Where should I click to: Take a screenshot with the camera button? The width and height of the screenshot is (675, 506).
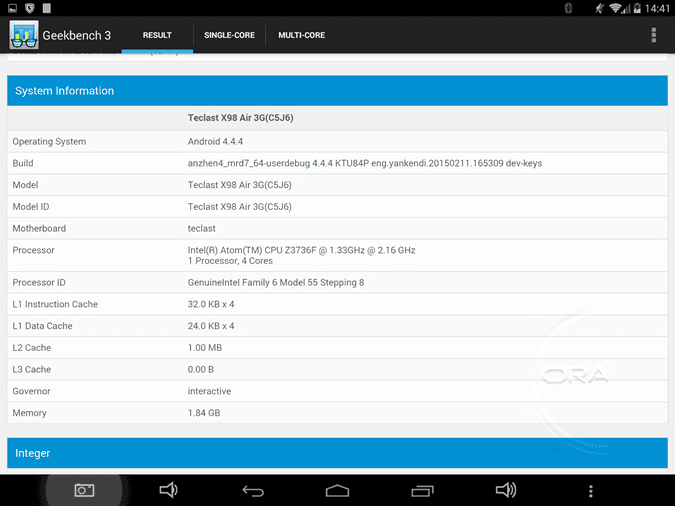pyautogui.click(x=84, y=490)
